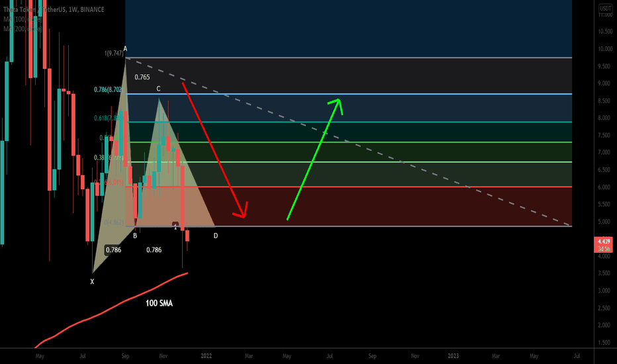This screenshot has width=617, height=364.
Task: Click the 2023 label on time axis
Action: [453, 356]
